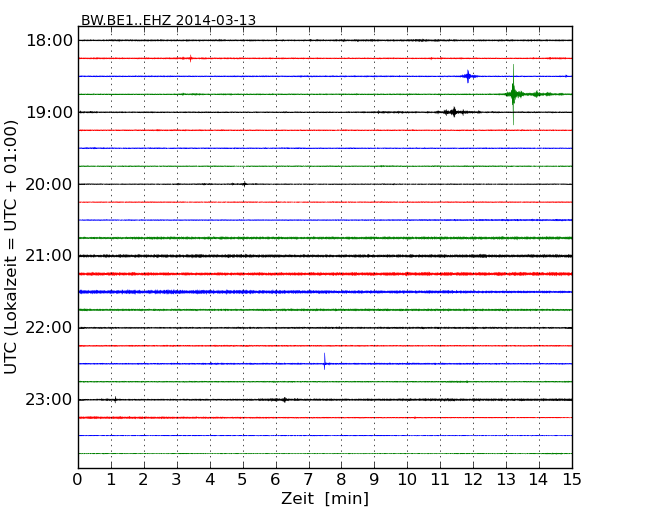Click x-axis tick label 9
650x520 pixels.
374,479
